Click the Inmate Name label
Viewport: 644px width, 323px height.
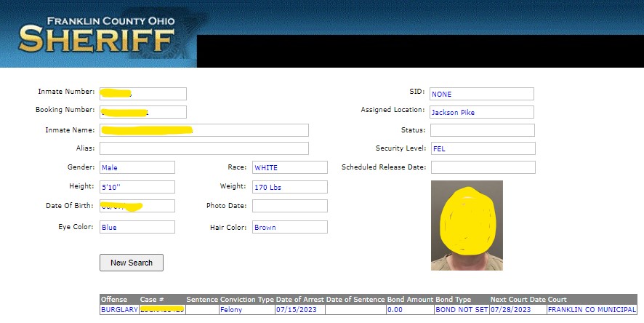70,130
